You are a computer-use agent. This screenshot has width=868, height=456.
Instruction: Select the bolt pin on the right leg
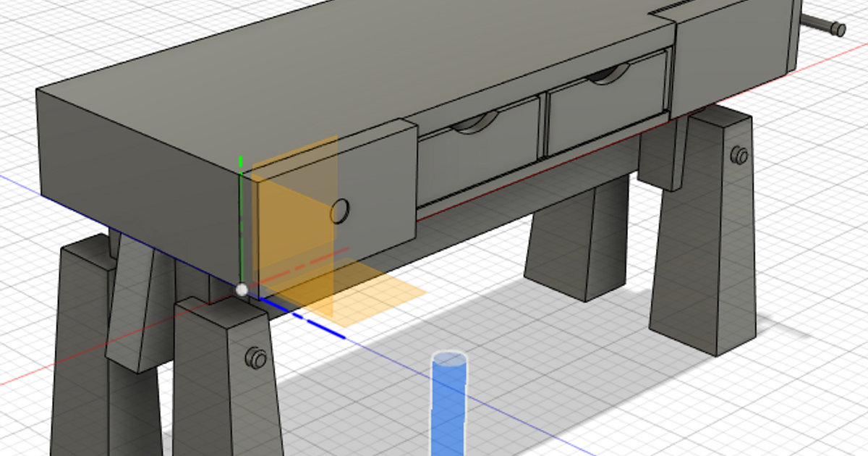[x=739, y=154]
